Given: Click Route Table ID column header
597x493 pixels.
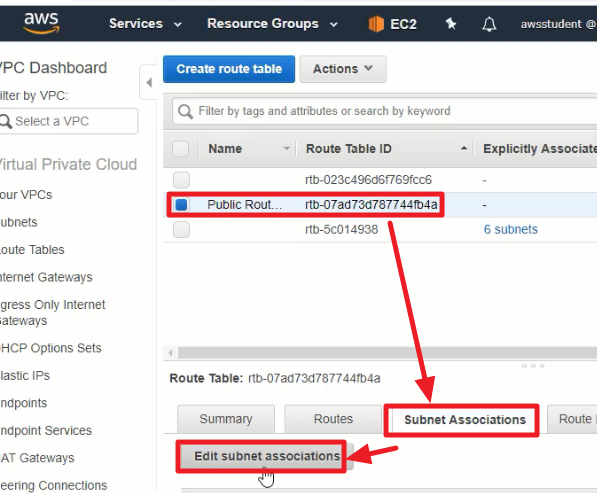Looking at the screenshot, I should point(348,148).
